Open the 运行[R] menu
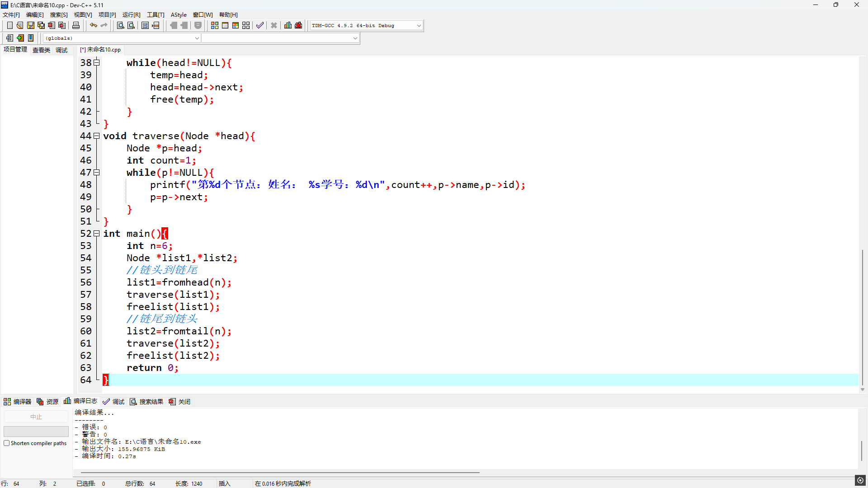Screen dimensions: 868x488 (131, 15)
